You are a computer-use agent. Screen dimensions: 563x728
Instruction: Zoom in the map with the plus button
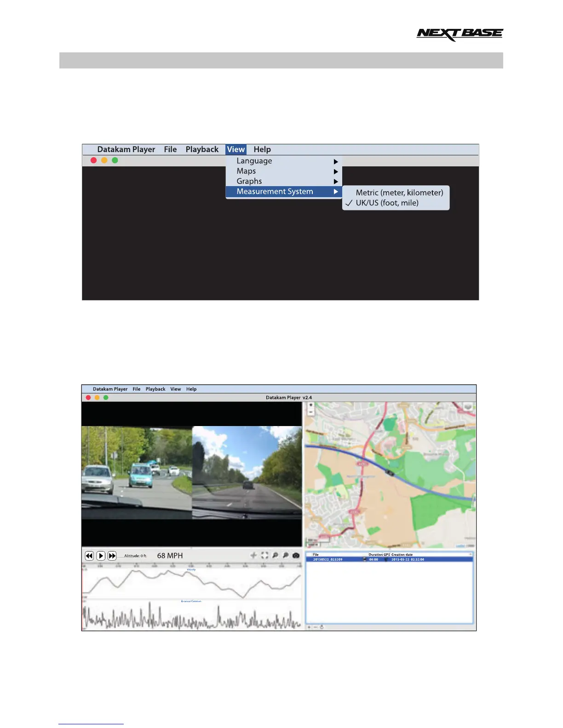coord(311,405)
